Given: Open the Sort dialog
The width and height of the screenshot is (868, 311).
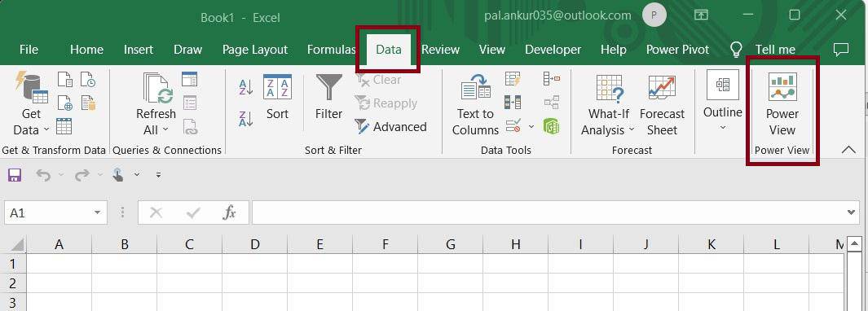Looking at the screenshot, I should 277,98.
